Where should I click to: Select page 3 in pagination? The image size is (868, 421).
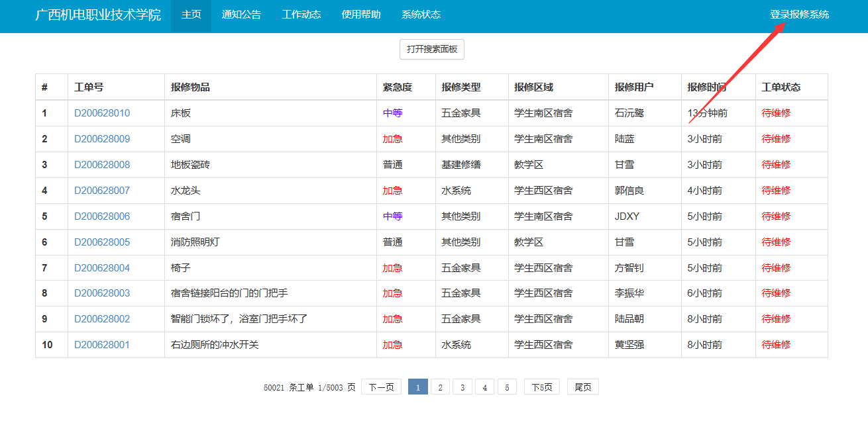click(462, 387)
